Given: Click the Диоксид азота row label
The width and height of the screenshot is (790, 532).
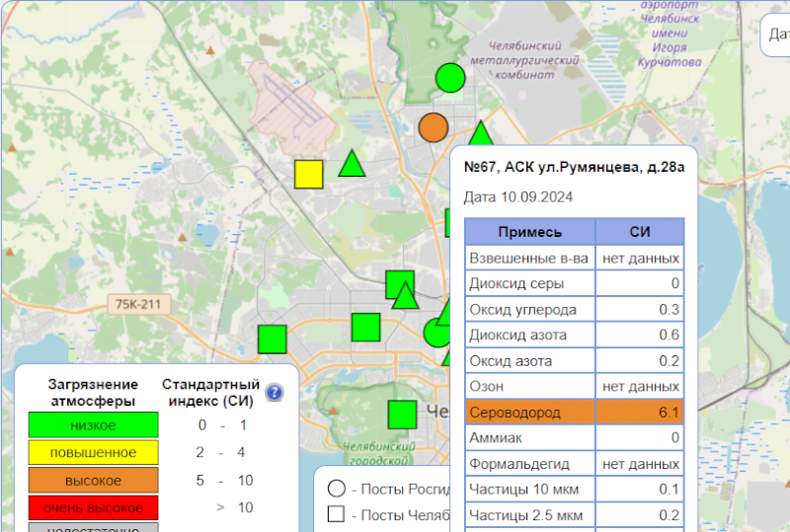Looking at the screenshot, I should point(517,335).
